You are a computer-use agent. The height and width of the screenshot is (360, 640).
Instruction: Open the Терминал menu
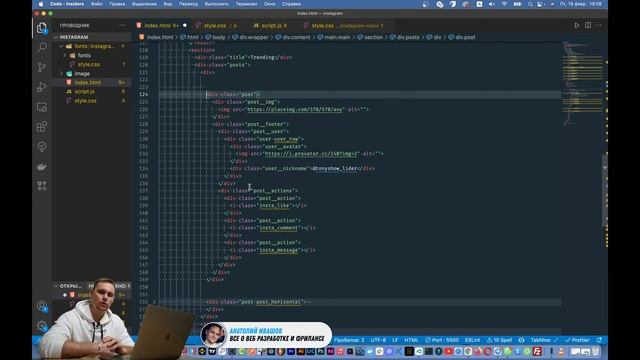tap(246, 4)
